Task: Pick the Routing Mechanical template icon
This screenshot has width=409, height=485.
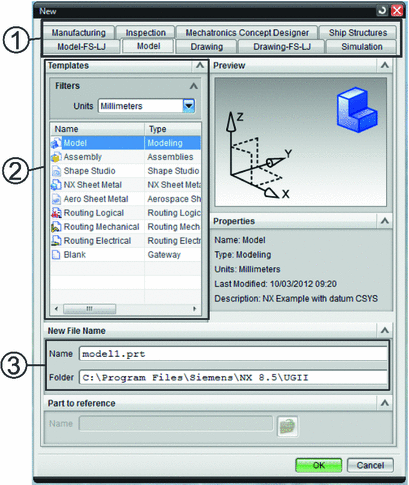Action: pos(56,227)
